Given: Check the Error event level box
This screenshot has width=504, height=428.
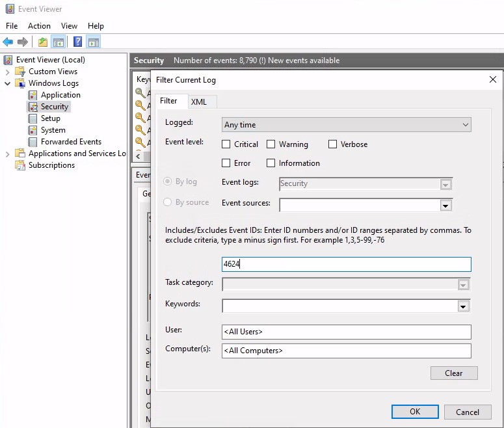Looking at the screenshot, I should (x=226, y=163).
